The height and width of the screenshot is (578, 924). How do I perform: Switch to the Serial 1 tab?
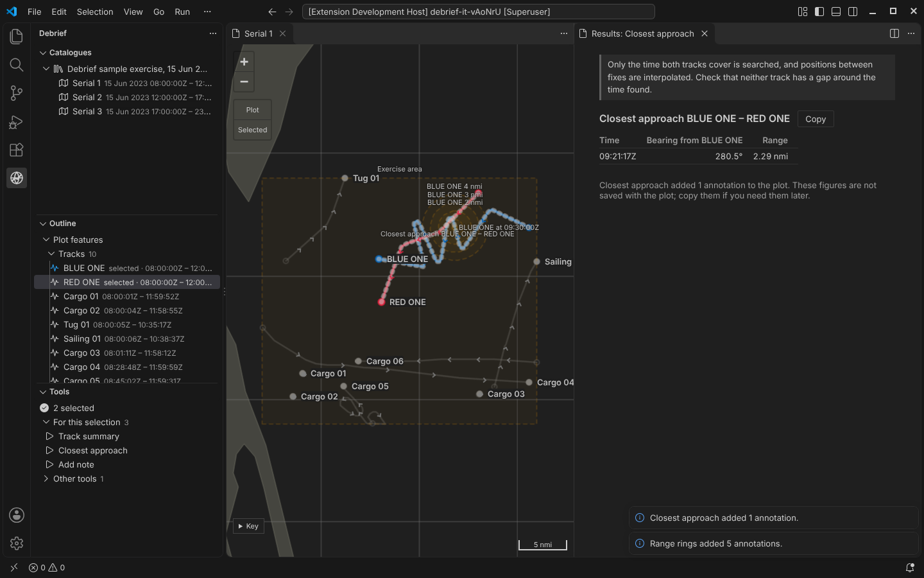tap(259, 33)
